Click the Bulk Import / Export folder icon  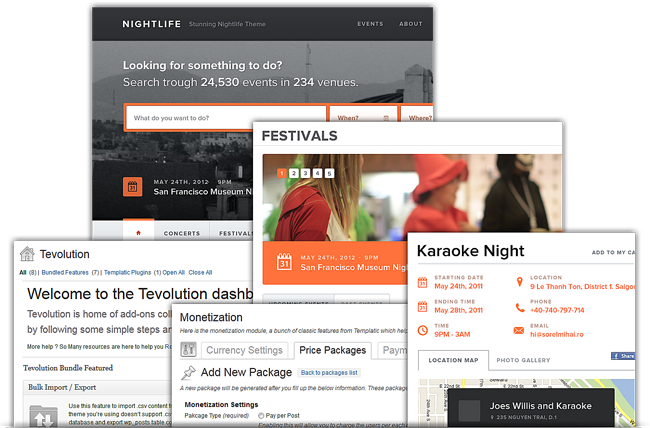click(44, 416)
